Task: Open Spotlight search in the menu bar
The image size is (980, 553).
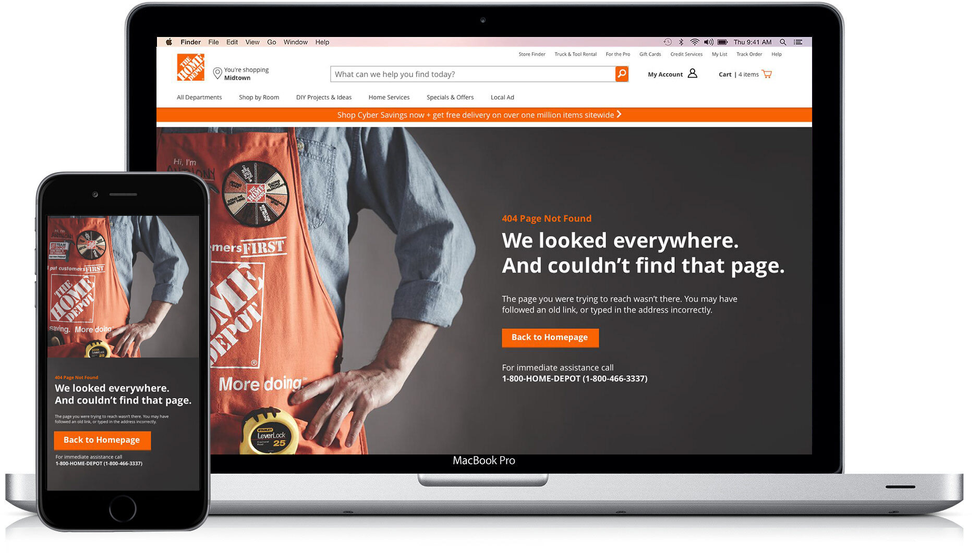Action: pos(783,42)
